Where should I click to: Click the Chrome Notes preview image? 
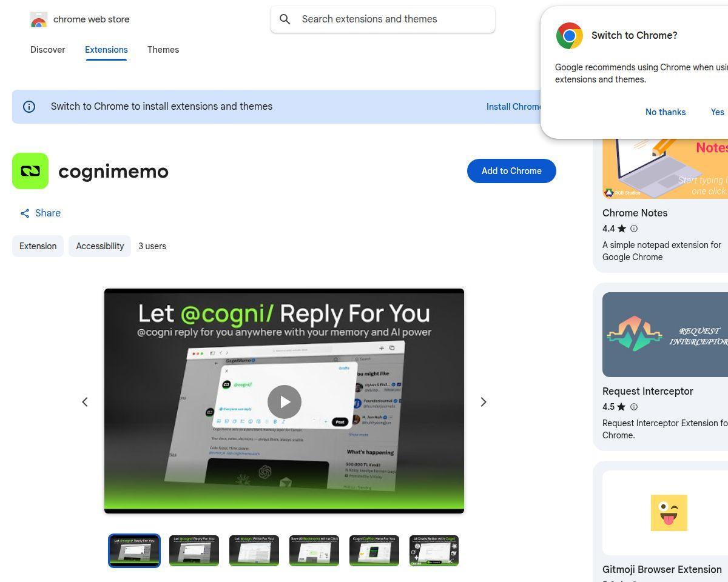(x=665, y=169)
